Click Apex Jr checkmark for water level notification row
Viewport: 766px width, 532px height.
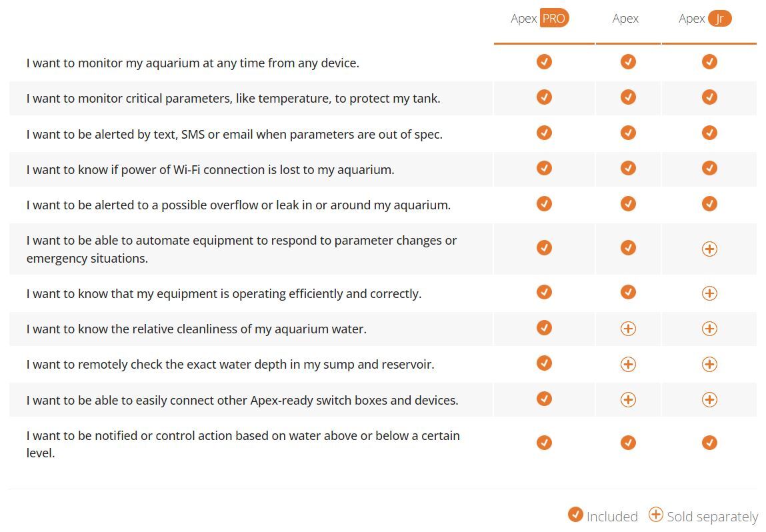709,443
